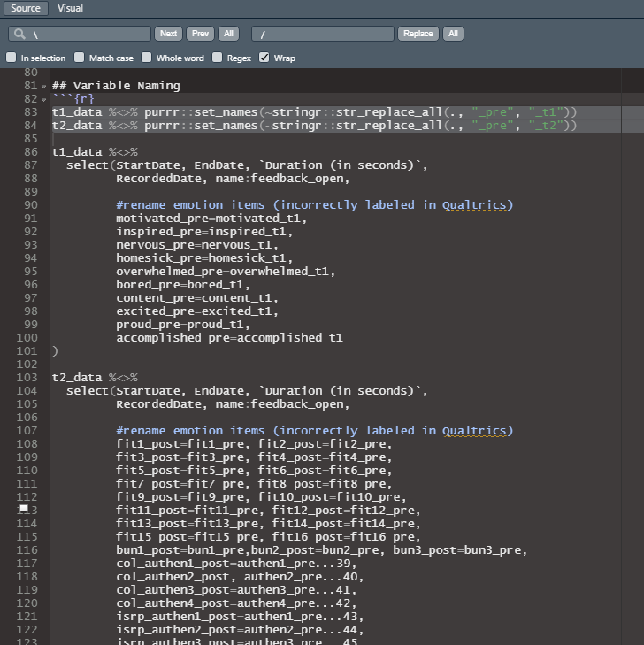Click 't2_data %<>%' on line 103
The image size is (644, 645).
[95, 378]
